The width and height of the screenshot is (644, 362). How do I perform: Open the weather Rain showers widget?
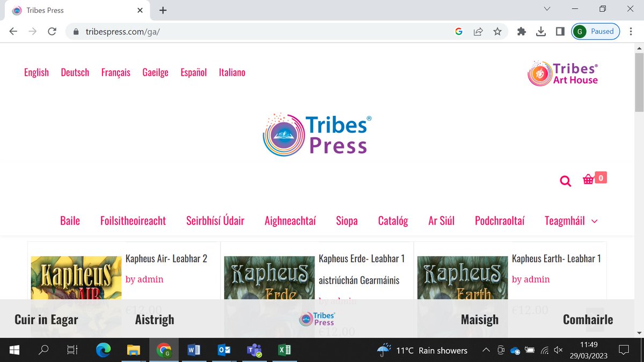[x=422, y=350]
